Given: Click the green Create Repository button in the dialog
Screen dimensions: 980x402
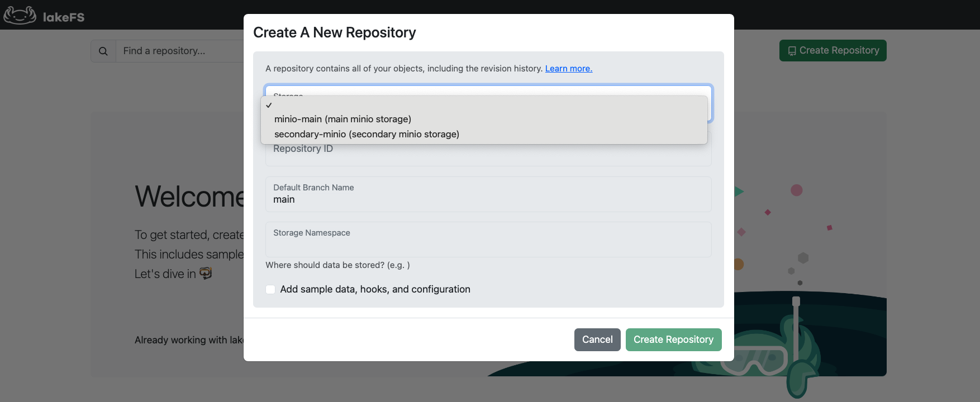Looking at the screenshot, I should (673, 339).
